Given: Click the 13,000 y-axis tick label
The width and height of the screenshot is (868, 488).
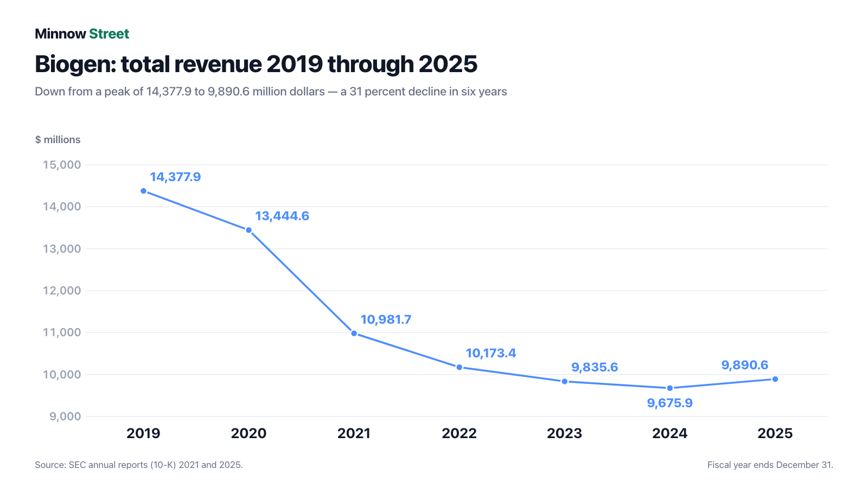Looking at the screenshot, I should tap(62, 249).
